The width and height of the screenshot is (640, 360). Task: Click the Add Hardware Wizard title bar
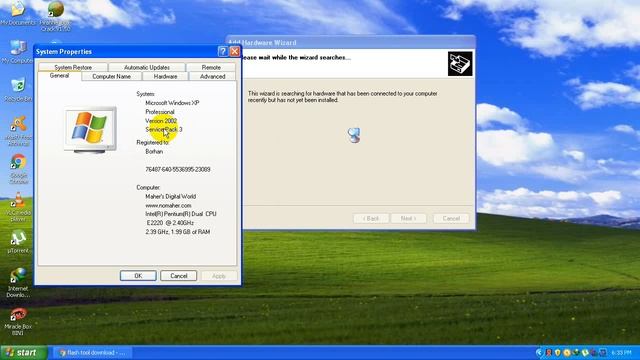351,42
